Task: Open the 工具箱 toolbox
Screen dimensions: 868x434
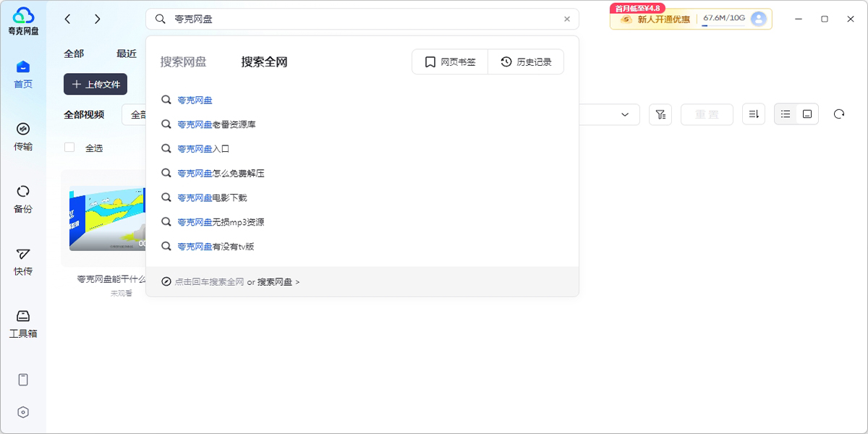Action: (x=23, y=323)
